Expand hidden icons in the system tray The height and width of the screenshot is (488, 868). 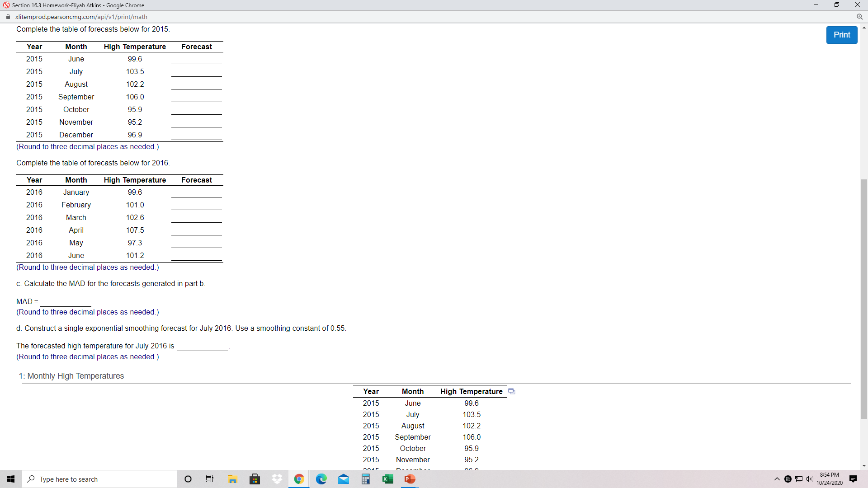[776, 479]
